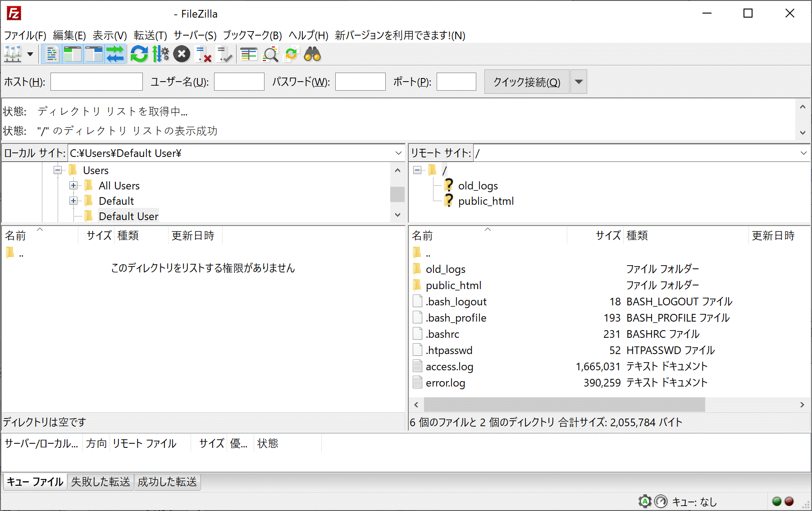Sort local list by 更新日時 column
The image size is (812, 511).
point(195,235)
